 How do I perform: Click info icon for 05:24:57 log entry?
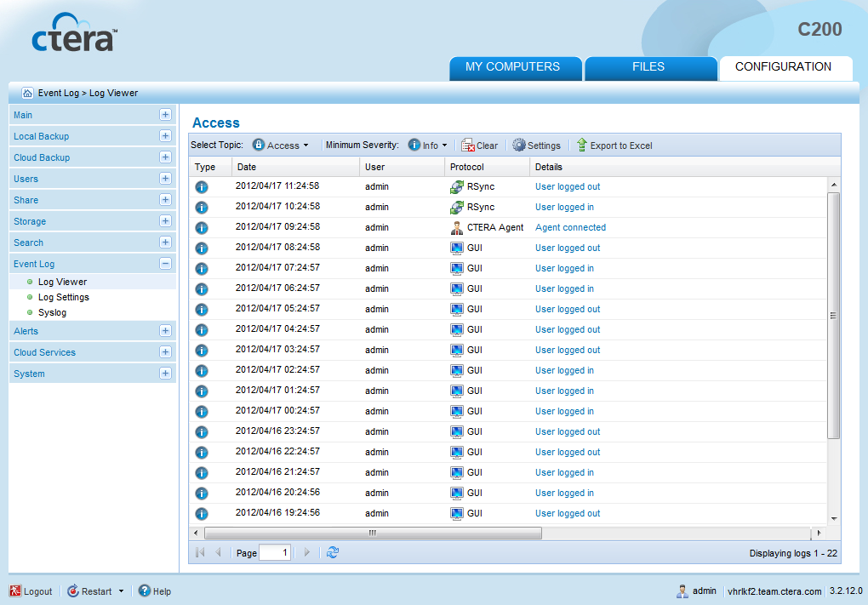202,310
